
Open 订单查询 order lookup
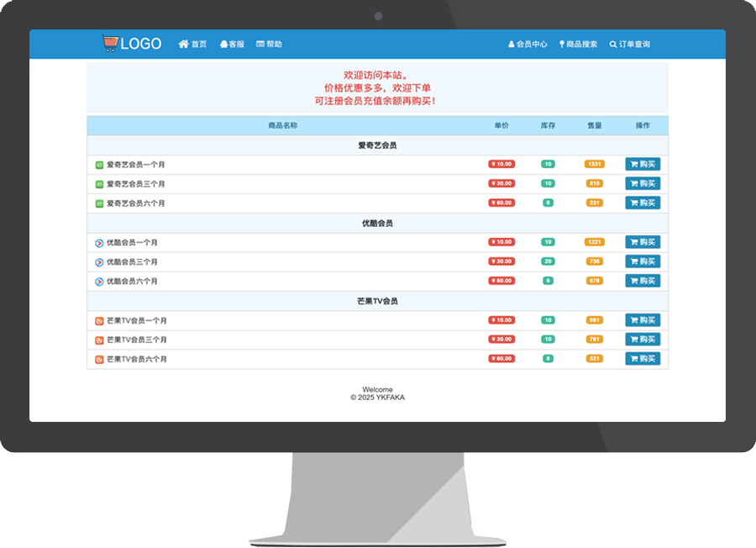coord(630,45)
